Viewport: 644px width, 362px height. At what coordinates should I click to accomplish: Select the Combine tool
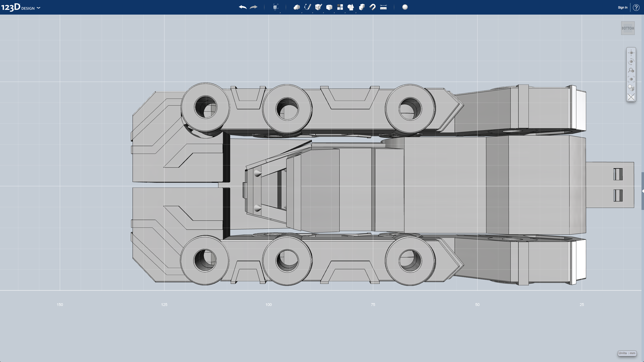coord(362,7)
